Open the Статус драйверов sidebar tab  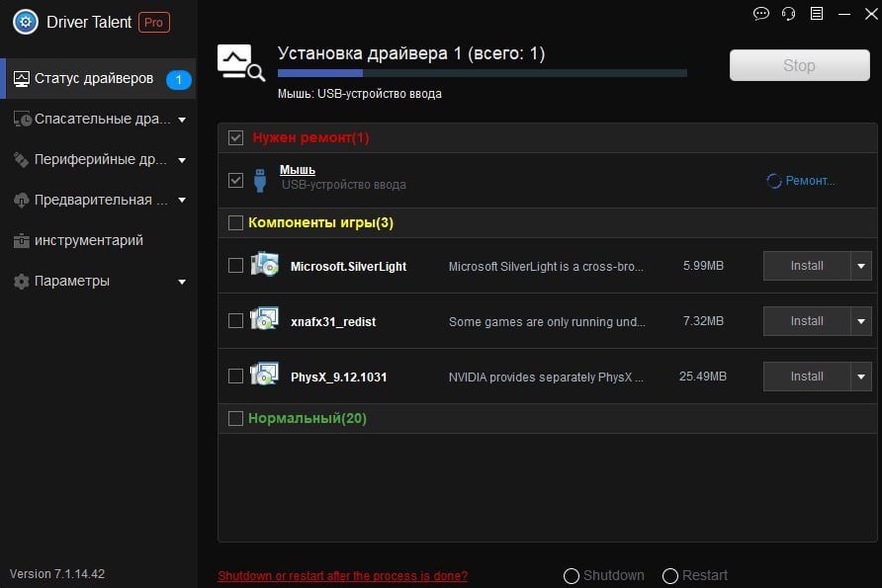click(94, 78)
